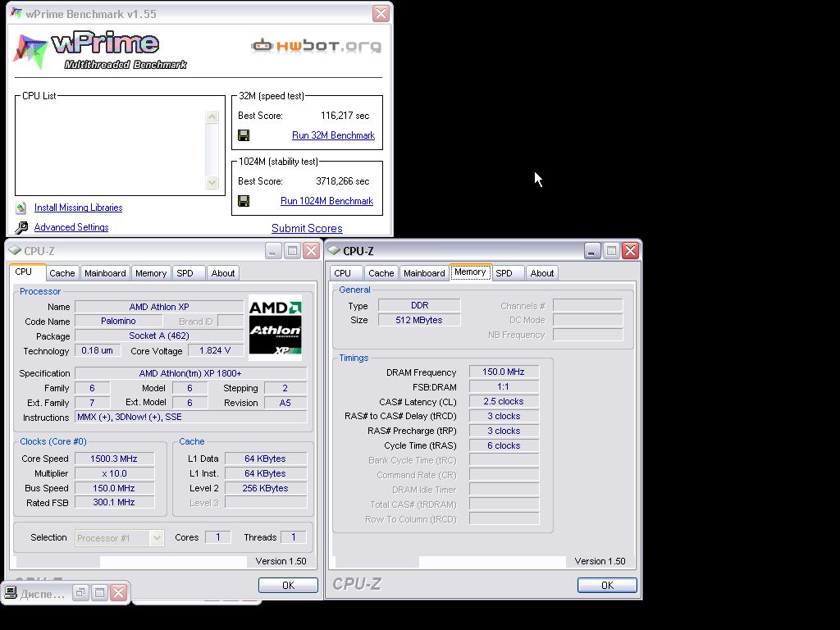Click the wPrime logo graphic

tap(101, 50)
